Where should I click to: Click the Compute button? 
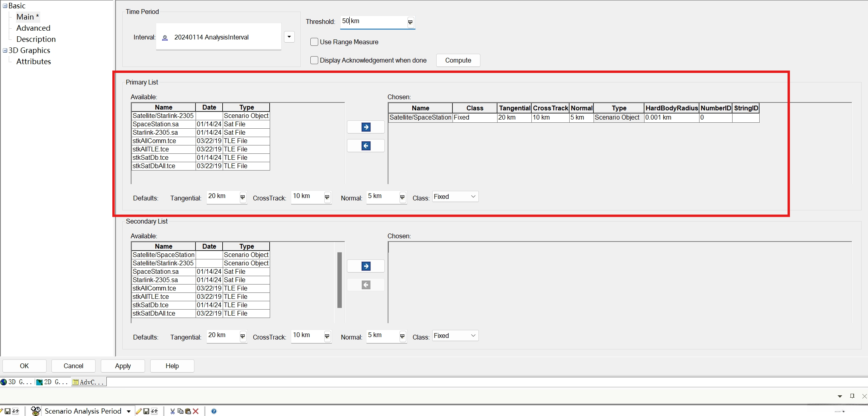[458, 60]
